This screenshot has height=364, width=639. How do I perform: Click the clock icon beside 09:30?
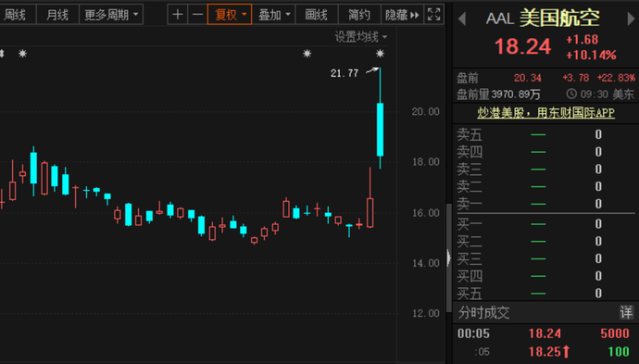click(571, 94)
